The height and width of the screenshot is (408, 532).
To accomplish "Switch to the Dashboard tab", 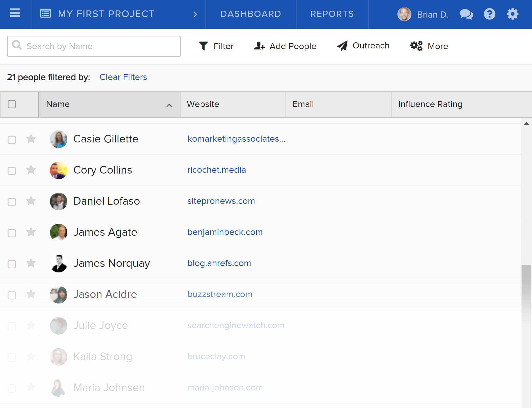I will tap(251, 14).
